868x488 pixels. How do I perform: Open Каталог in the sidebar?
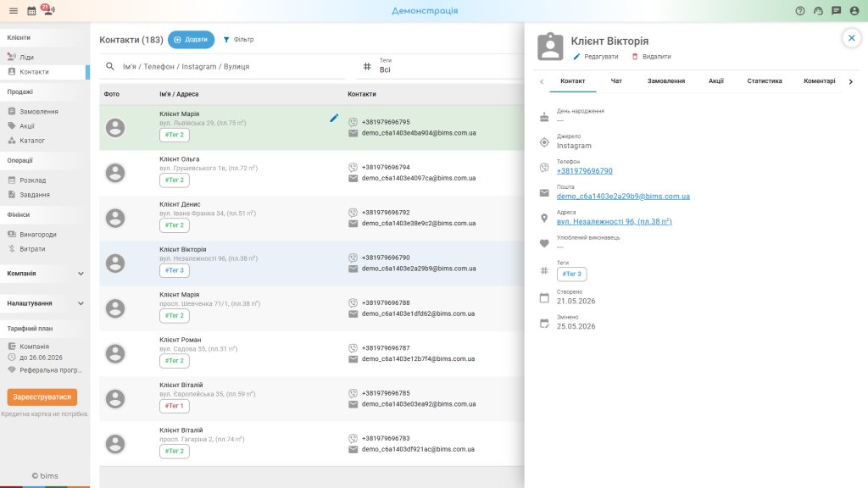45,141
